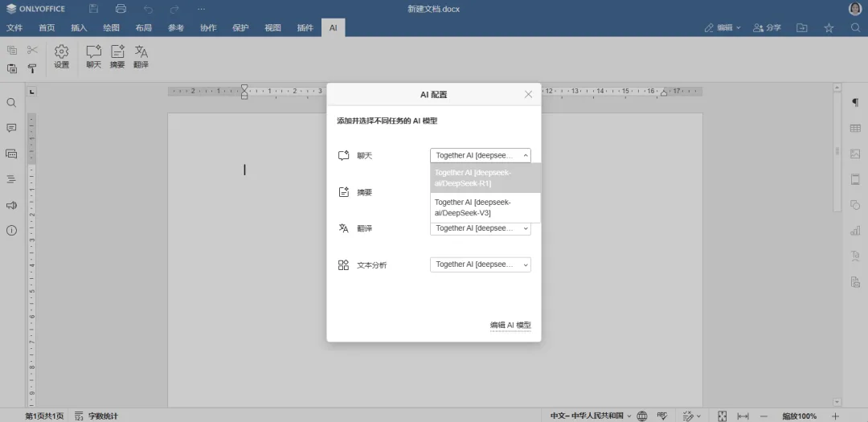868x422 pixels.
Task: Click 字数统计 word count button
Action: click(96, 416)
